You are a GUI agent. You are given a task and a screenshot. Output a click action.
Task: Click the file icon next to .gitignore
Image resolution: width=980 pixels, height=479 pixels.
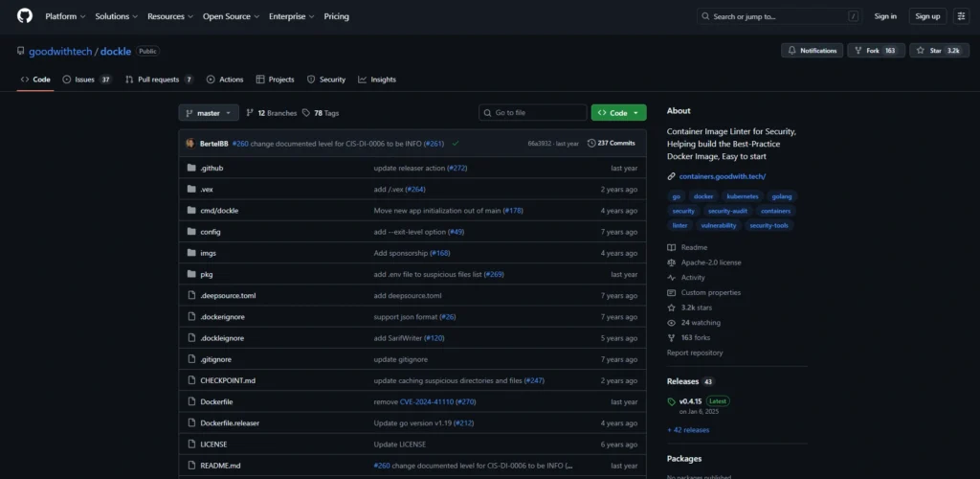pyautogui.click(x=191, y=359)
